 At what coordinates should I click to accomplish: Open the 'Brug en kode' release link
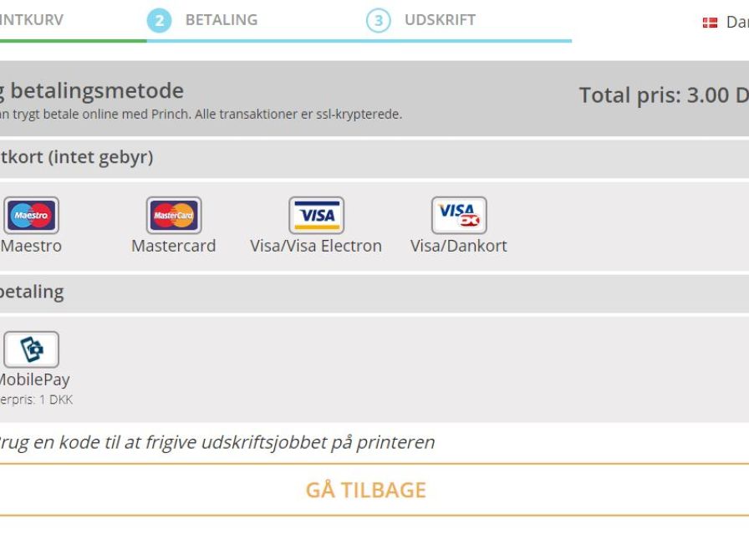point(216,442)
